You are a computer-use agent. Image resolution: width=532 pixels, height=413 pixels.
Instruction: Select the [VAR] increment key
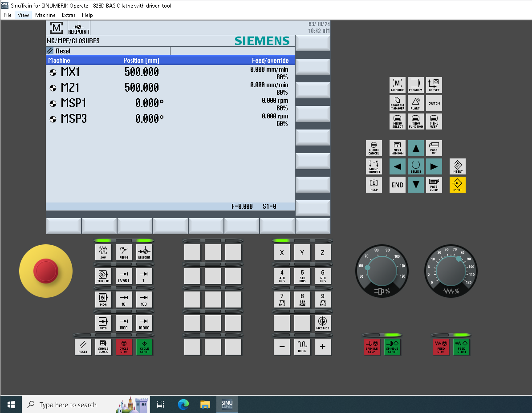(x=124, y=276)
